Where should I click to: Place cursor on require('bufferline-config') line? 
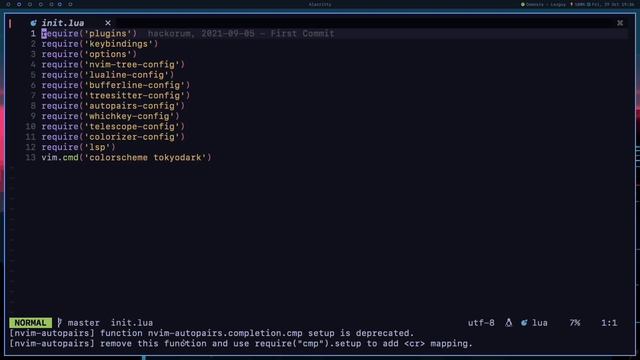pyautogui.click(x=116, y=85)
